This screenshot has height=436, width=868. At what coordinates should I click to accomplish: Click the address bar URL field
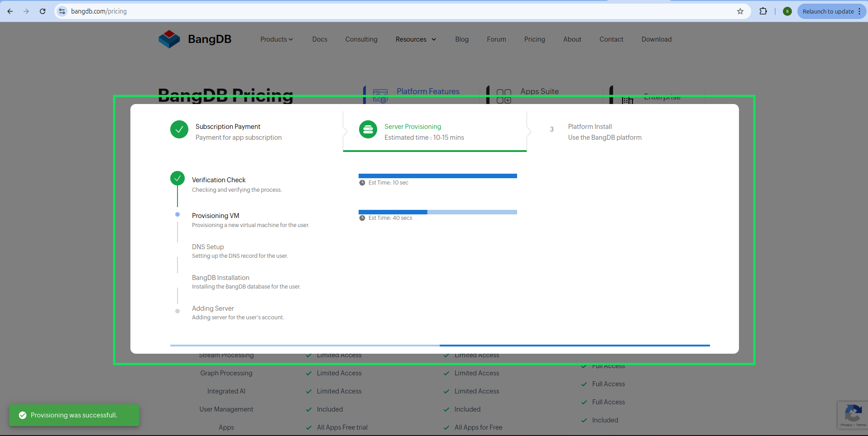(402, 11)
